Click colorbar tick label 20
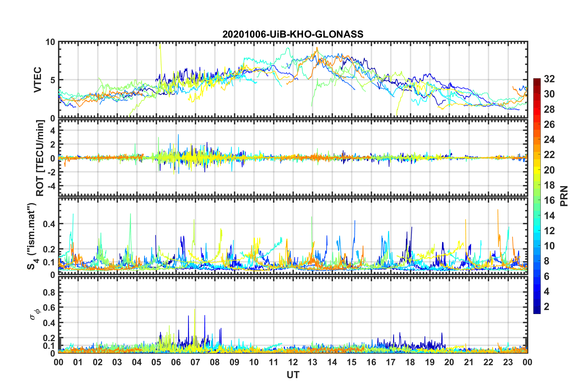This screenshot has height=392, width=586. (549, 170)
